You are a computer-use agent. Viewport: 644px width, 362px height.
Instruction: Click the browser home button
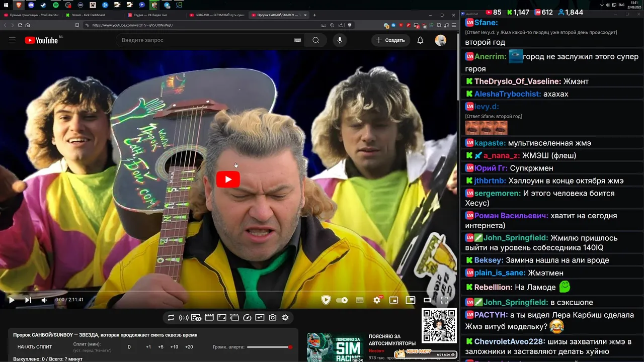tap(28, 25)
